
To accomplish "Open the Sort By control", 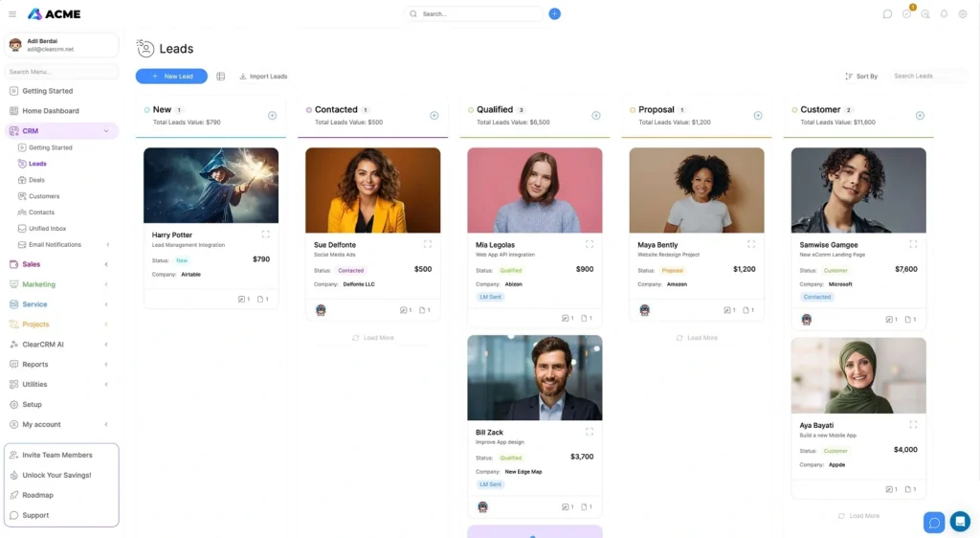I will point(861,77).
